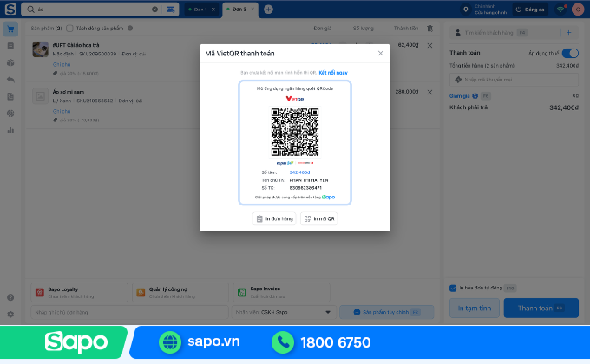This screenshot has width=590, height=364.
Task: Click the Đóng ca button
Action: [530, 10]
